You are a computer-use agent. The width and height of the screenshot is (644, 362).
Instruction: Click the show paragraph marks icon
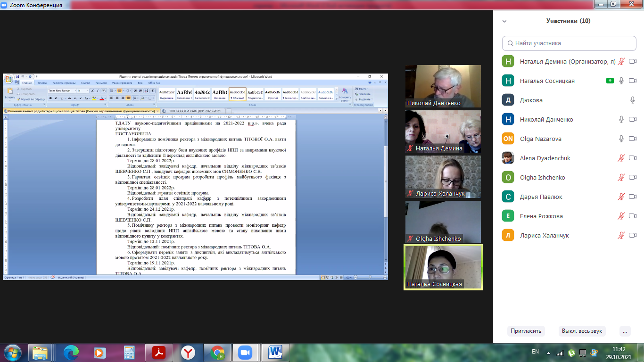pyautogui.click(x=152, y=90)
